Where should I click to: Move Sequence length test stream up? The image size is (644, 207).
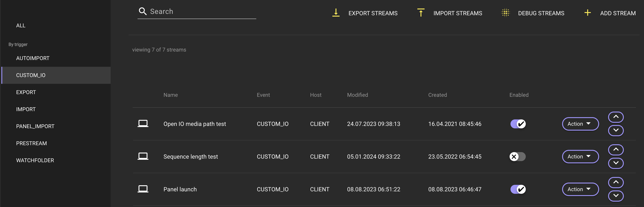[616, 150]
